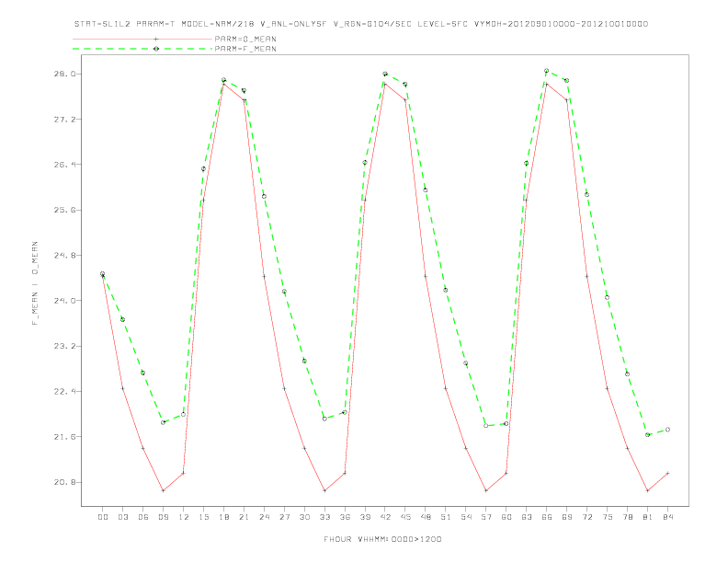Click the 09 forecast hour tick label

[x=163, y=517]
